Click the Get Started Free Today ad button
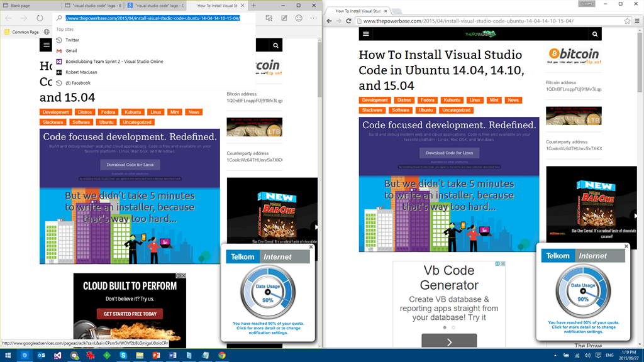This screenshot has height=362, width=644. point(130,314)
